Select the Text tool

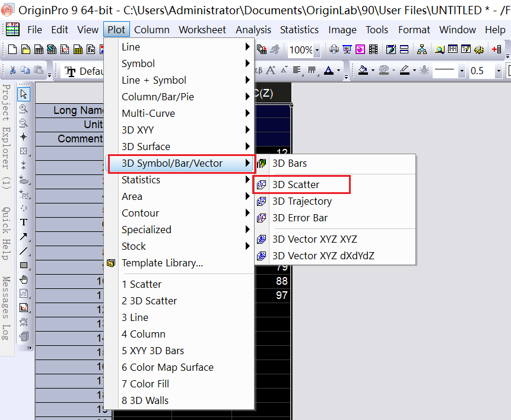(x=24, y=222)
